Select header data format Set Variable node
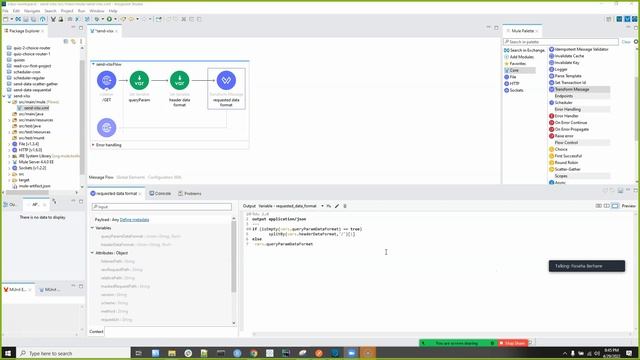640x360 pixels. (x=180, y=80)
